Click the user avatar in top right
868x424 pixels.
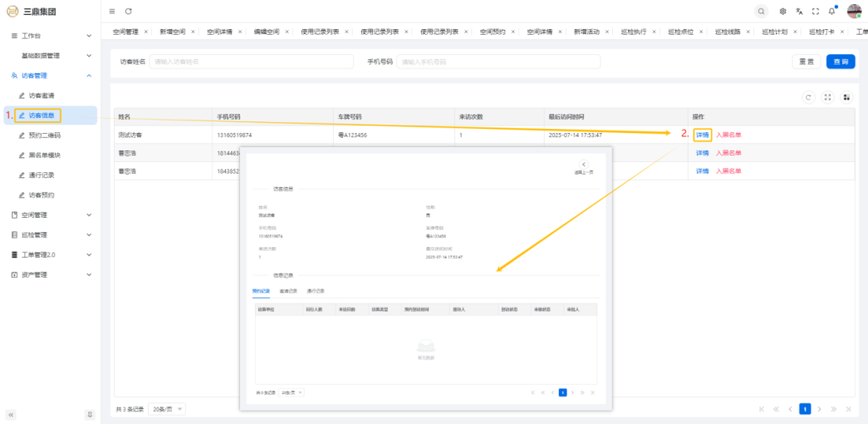click(x=854, y=12)
